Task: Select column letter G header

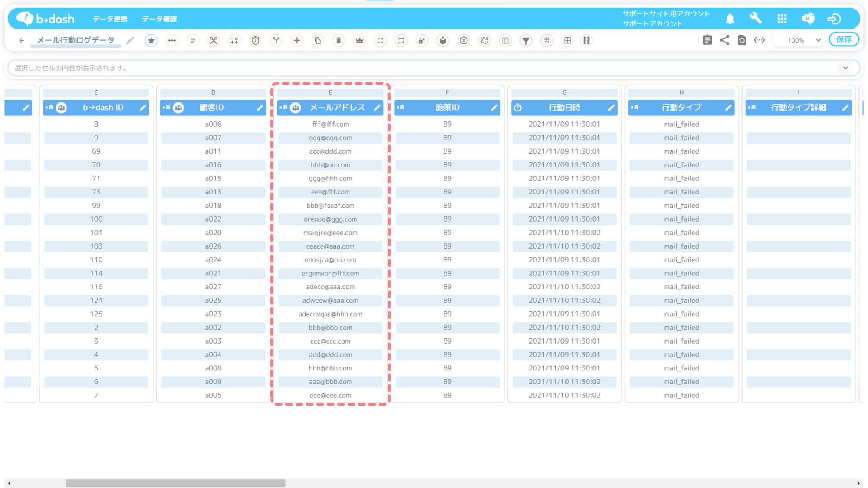Action: click(x=564, y=92)
